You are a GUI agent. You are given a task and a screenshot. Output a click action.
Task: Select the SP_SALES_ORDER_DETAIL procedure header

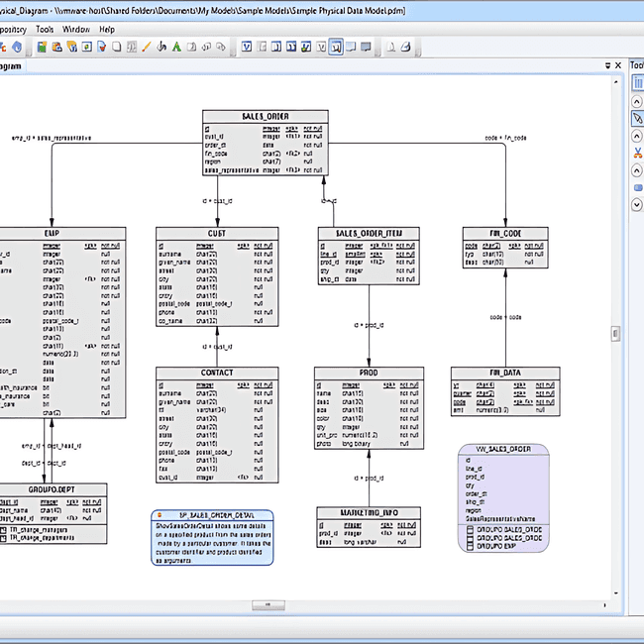212,515
